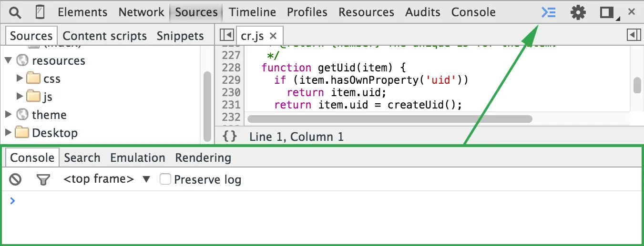This screenshot has height=246, width=644.
Task: Clear console log icon
Action: click(x=16, y=179)
